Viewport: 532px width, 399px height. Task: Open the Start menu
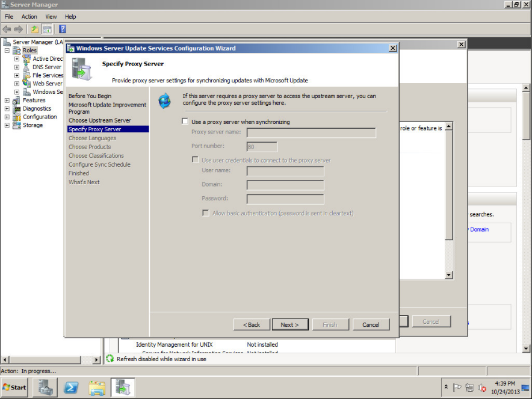(15, 388)
